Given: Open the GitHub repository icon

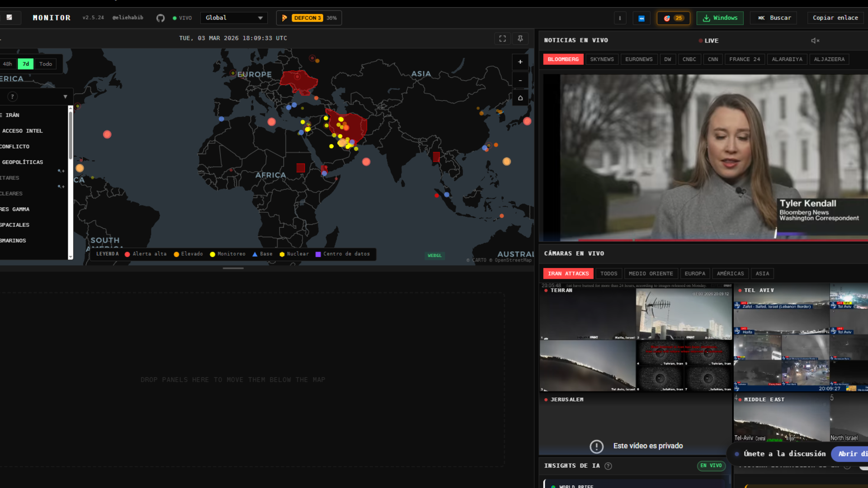Looking at the screenshot, I should tap(160, 18).
